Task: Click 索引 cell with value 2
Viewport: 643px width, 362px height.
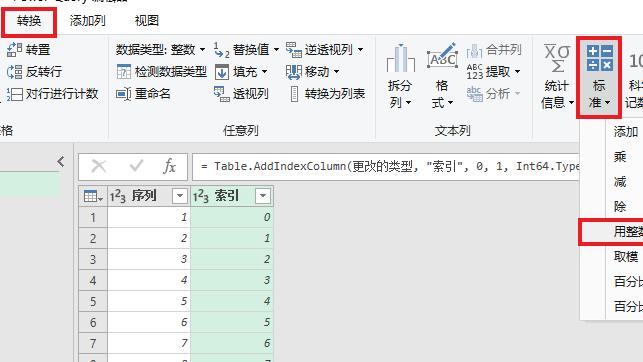Action: click(x=232, y=260)
